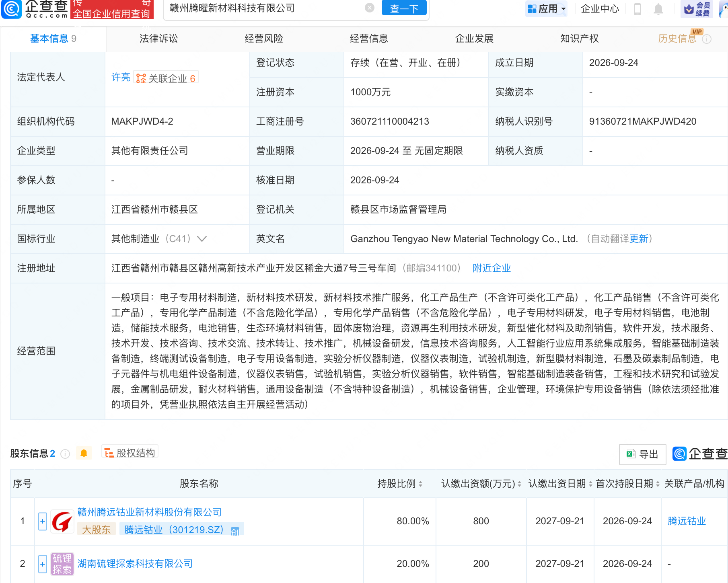Open 历史信息 VIP tab
This screenshot has width=728, height=583.
pyautogui.click(x=677, y=39)
